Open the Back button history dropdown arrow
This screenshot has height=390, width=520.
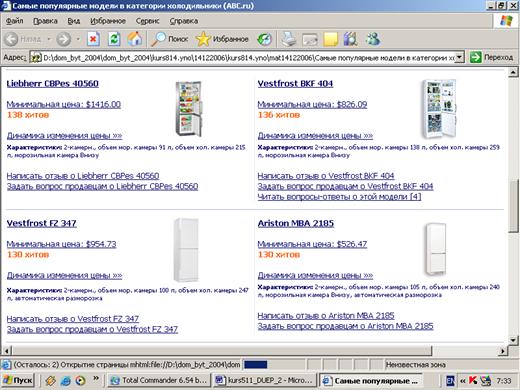[49, 39]
